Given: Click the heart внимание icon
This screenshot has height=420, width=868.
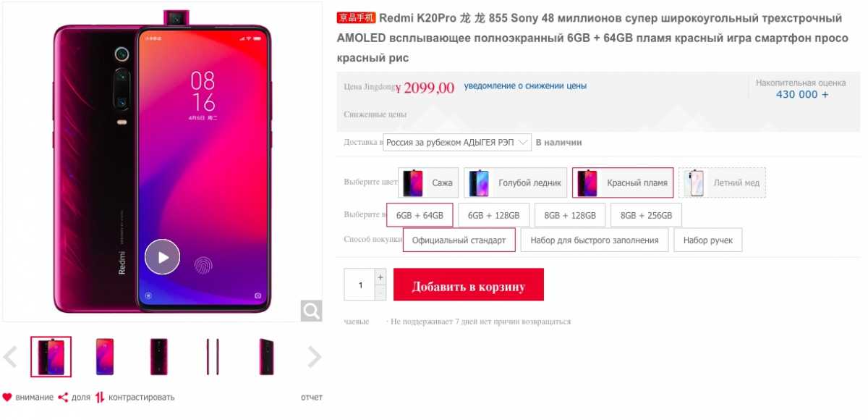Looking at the screenshot, I should 7,397.
